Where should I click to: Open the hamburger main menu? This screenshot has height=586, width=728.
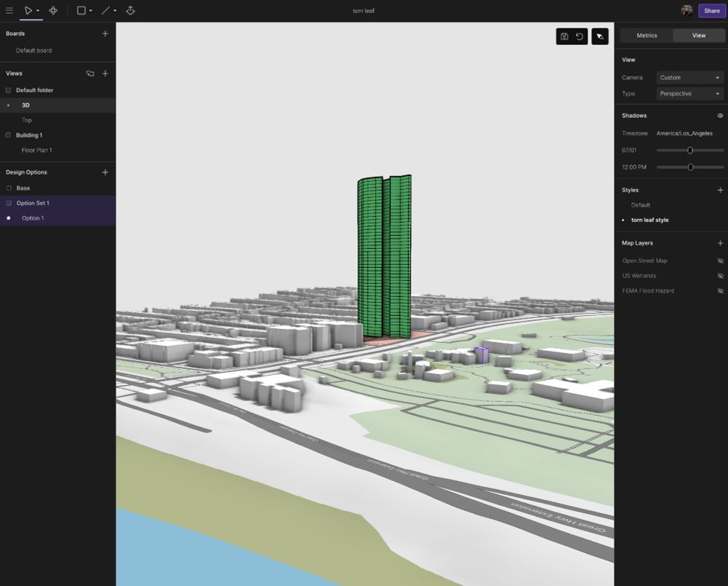[x=9, y=10]
